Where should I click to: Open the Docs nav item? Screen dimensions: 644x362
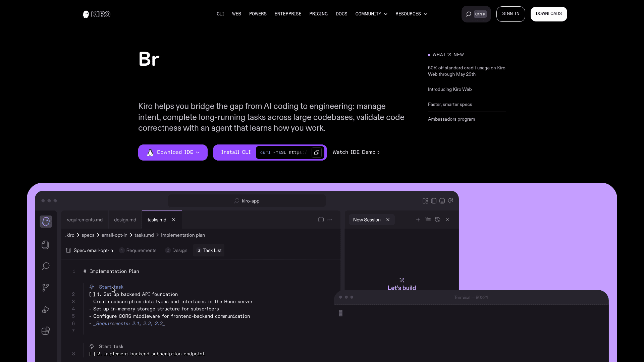coord(341,14)
